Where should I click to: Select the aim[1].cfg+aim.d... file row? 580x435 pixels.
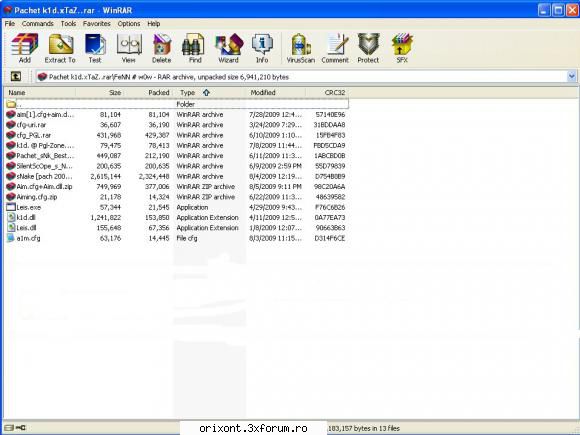tap(177, 115)
